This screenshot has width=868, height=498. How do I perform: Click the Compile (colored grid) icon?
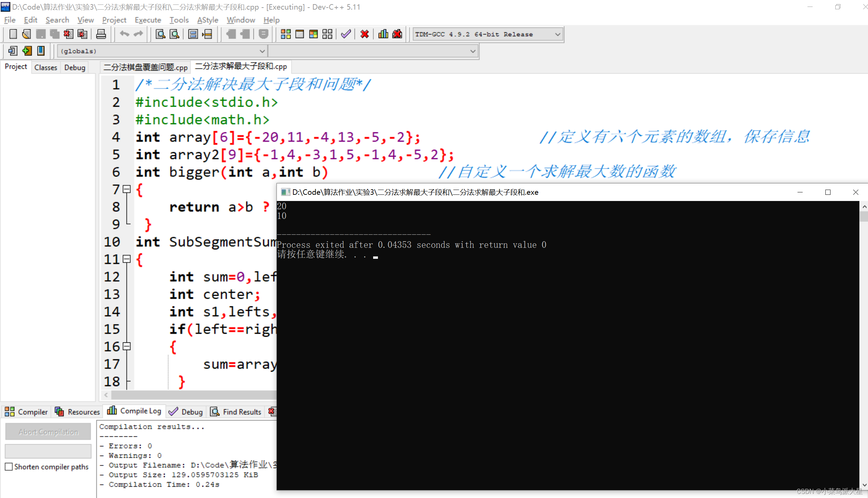[285, 34]
